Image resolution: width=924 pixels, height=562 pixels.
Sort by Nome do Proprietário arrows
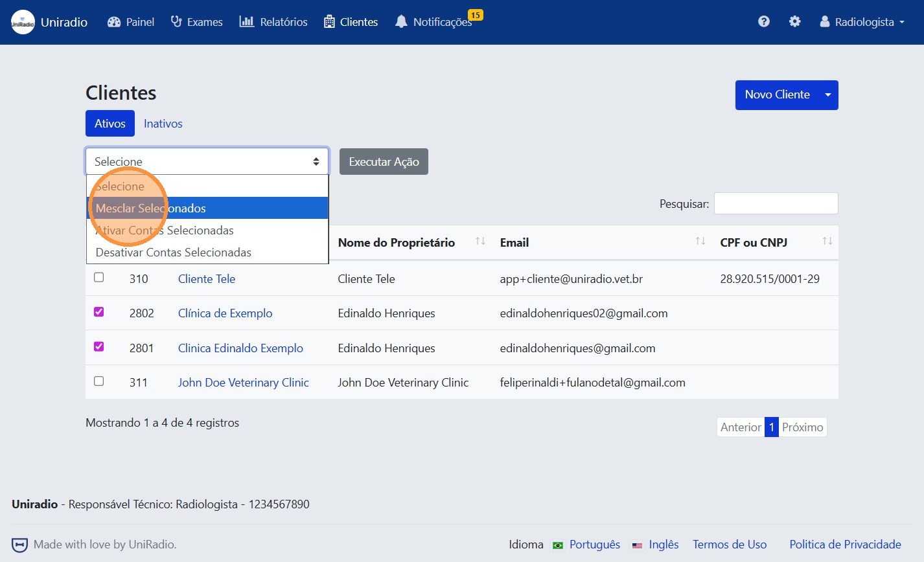click(480, 242)
